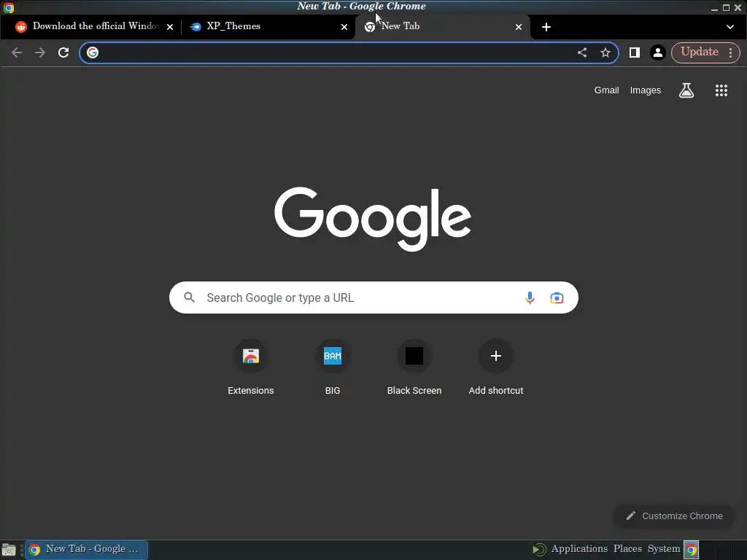The image size is (747, 560).
Task: Open the System menu
Action: 664,549
